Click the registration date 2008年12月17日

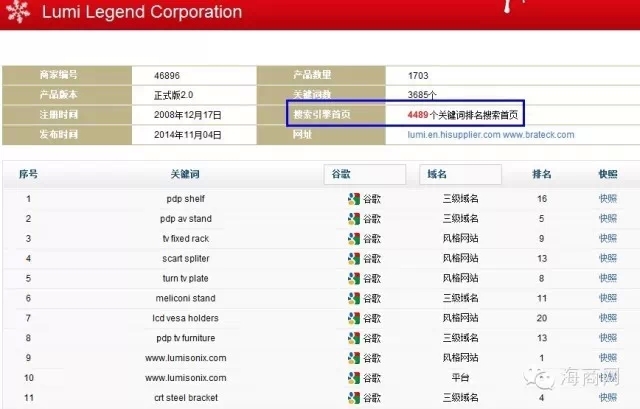[x=188, y=115]
